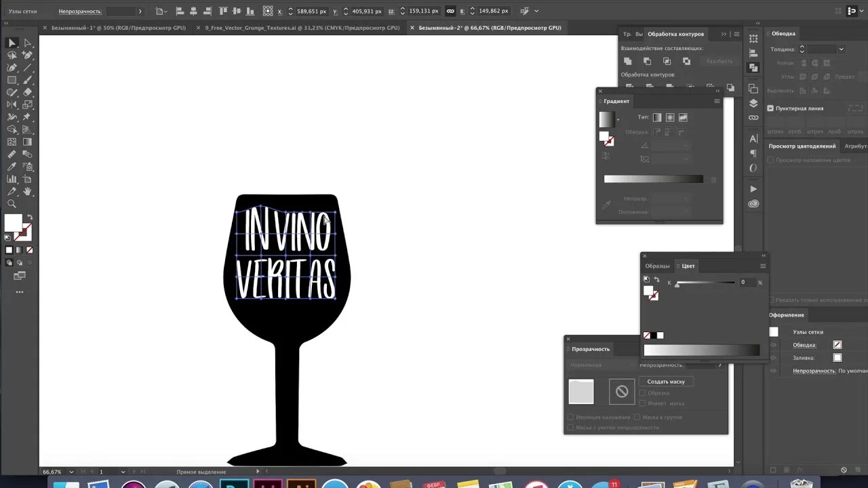Select the Gradient tool in toolbox
Screen dimensions: 868x488
pos(28,142)
